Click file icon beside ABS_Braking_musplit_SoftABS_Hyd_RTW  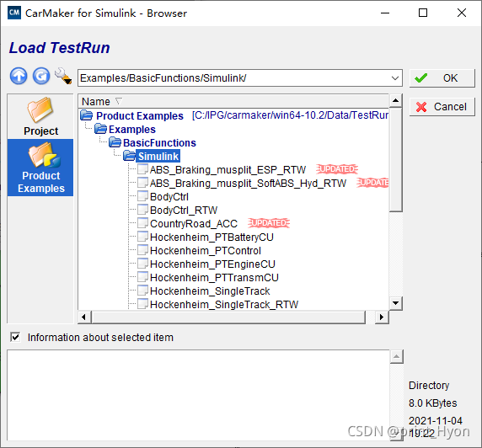tap(142, 183)
